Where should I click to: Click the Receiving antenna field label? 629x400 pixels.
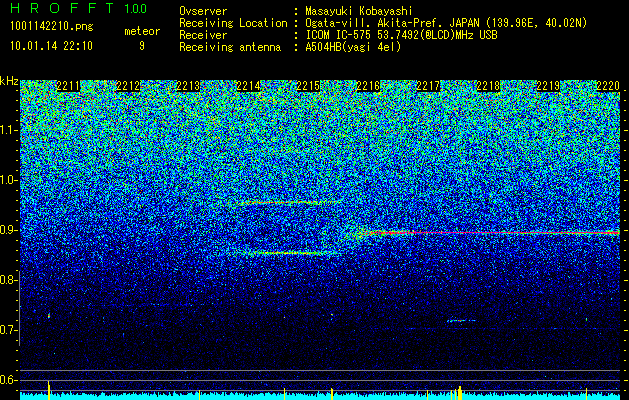tap(230, 47)
